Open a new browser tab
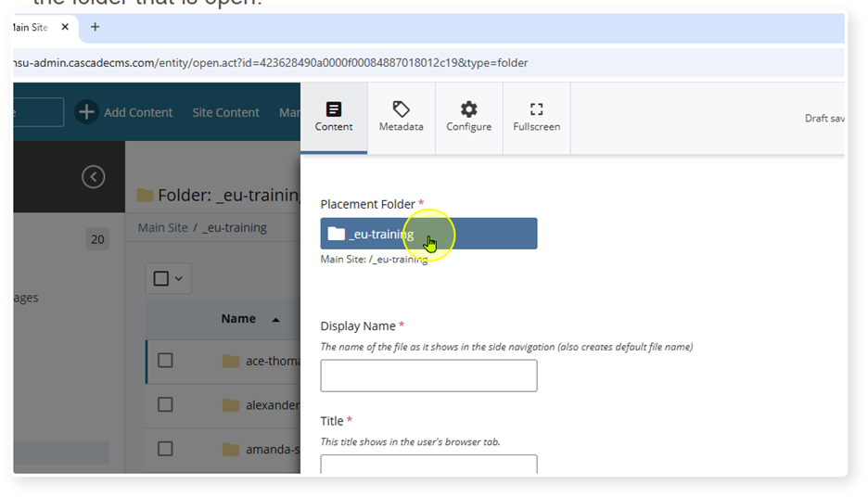Image resolution: width=868 pixels, height=497 pixels. (95, 27)
